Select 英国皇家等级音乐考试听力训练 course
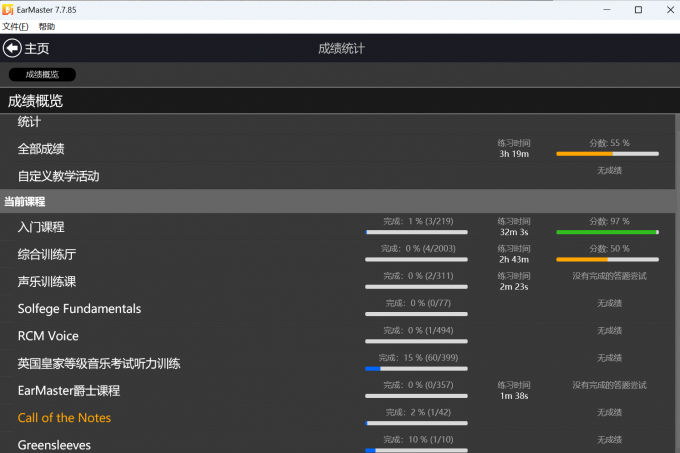The width and height of the screenshot is (680, 453). (99, 364)
